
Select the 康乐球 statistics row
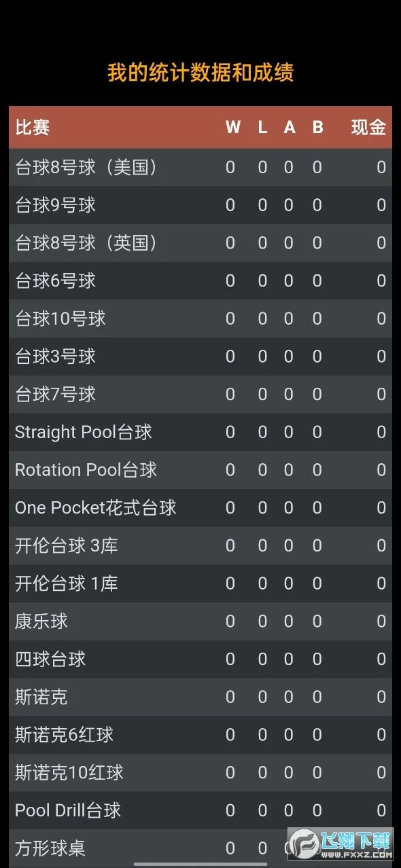(x=41, y=621)
